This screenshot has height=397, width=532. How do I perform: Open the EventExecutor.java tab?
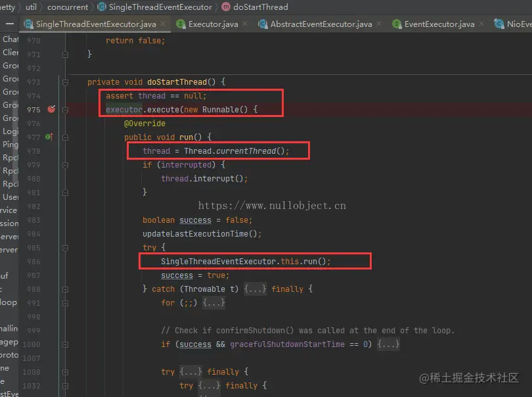coord(439,24)
